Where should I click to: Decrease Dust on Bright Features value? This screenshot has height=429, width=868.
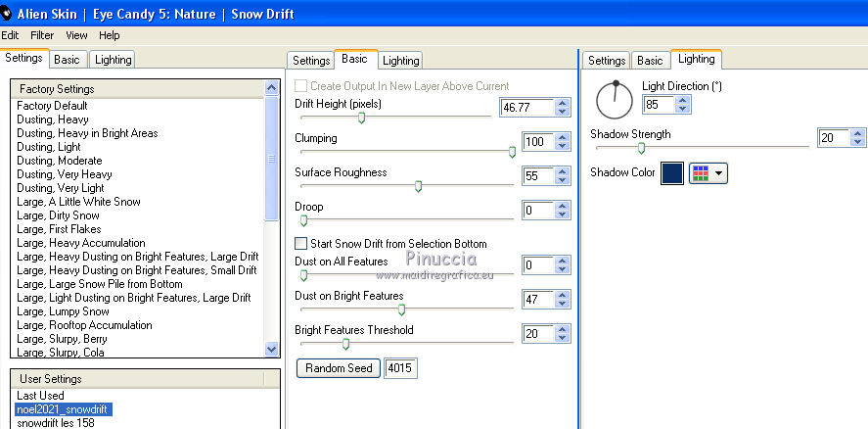tap(563, 304)
